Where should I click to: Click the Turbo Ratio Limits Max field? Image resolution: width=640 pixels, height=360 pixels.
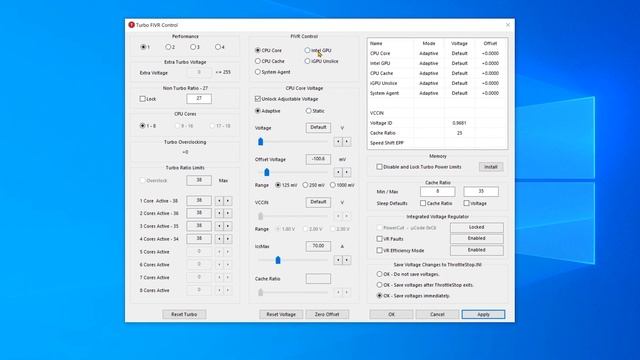coord(199,180)
